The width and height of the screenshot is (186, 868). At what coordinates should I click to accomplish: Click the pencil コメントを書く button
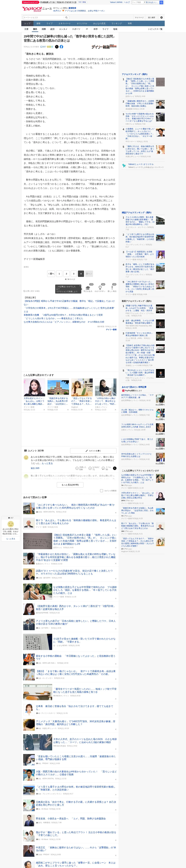coord(93,450)
